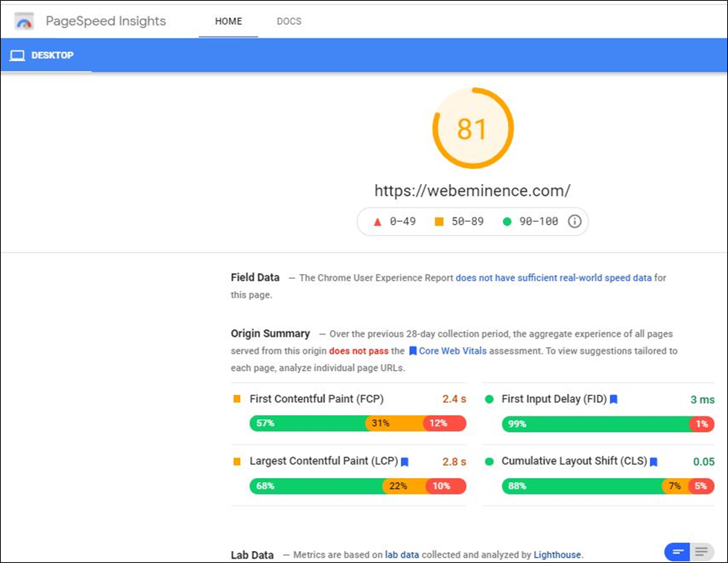The height and width of the screenshot is (563, 728).
Task: Click the FCP red 12% bar segment
Action: tap(445, 423)
